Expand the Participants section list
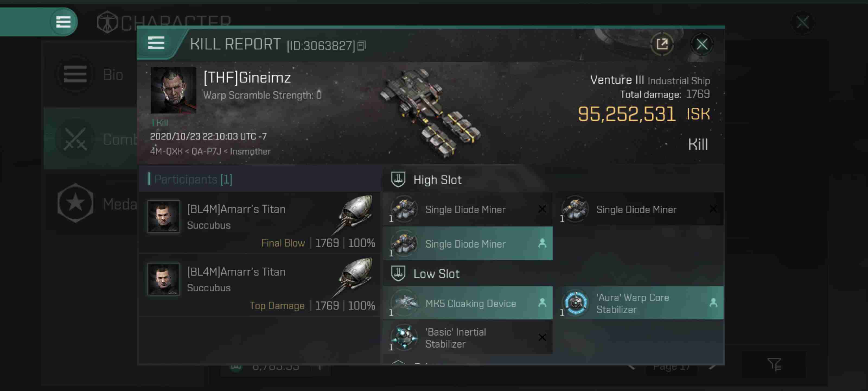 [x=193, y=179]
